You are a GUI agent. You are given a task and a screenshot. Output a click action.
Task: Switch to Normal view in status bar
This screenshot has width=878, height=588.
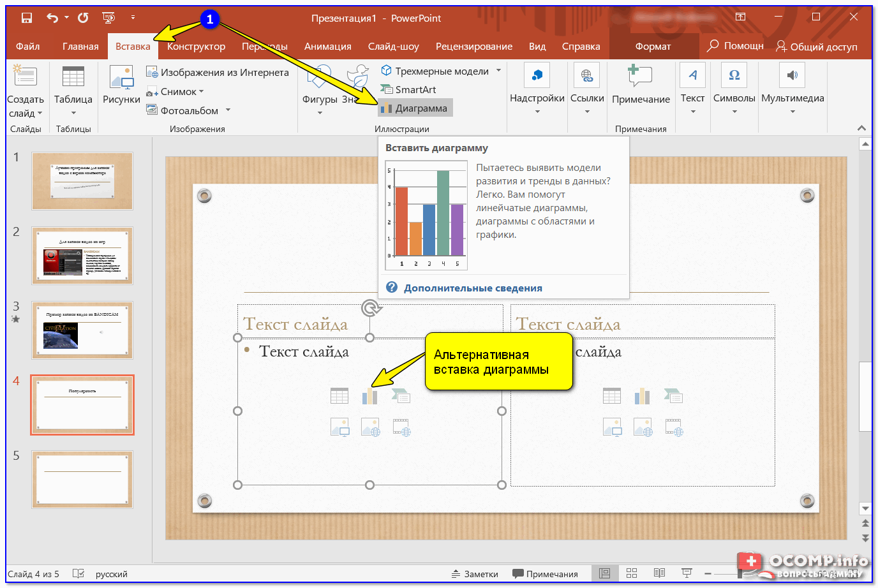[604, 573]
